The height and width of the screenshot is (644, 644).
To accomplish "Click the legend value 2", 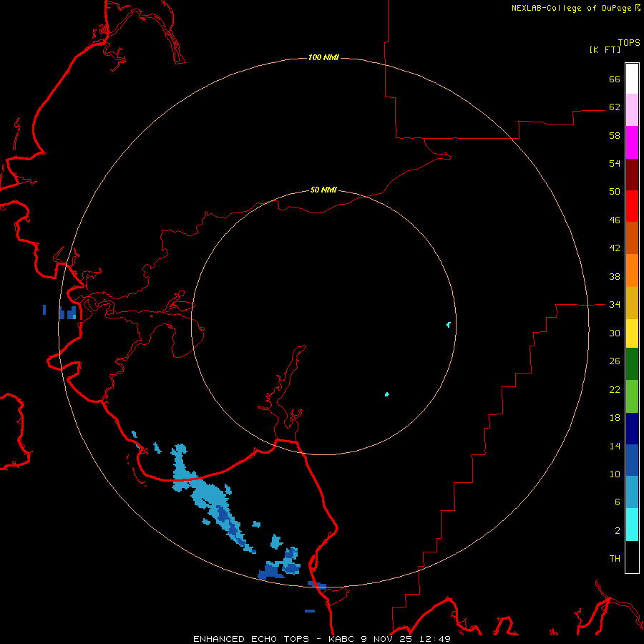I will (x=618, y=531).
